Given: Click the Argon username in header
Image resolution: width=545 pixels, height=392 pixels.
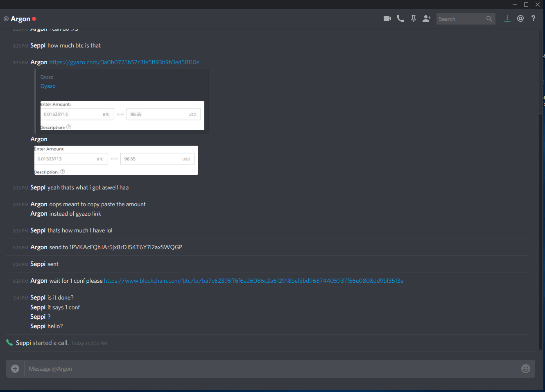Looking at the screenshot, I should 20,19.
